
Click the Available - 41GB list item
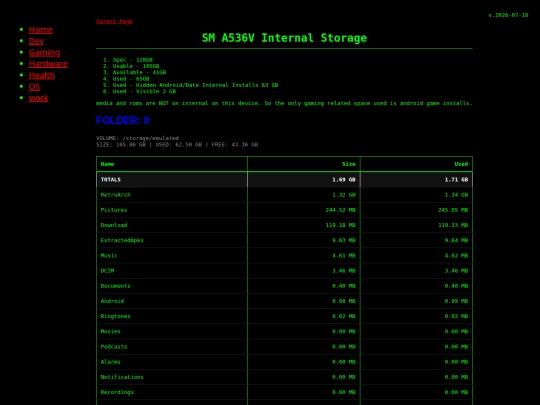[139, 72]
